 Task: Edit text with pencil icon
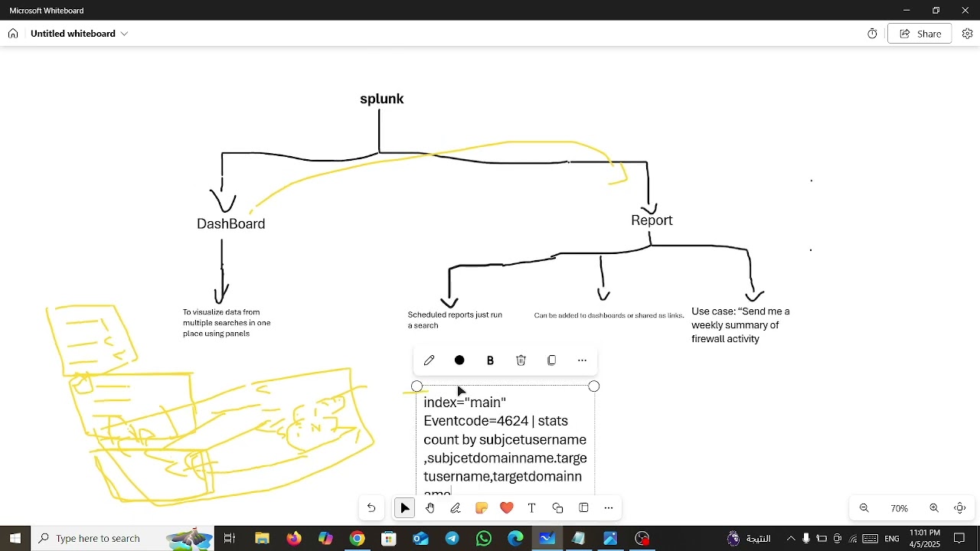coord(430,360)
